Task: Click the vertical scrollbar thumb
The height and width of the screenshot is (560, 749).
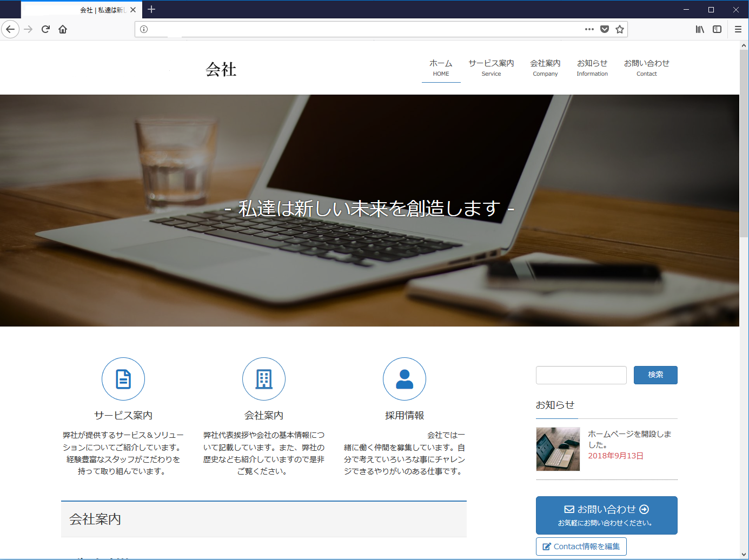Action: (744, 144)
